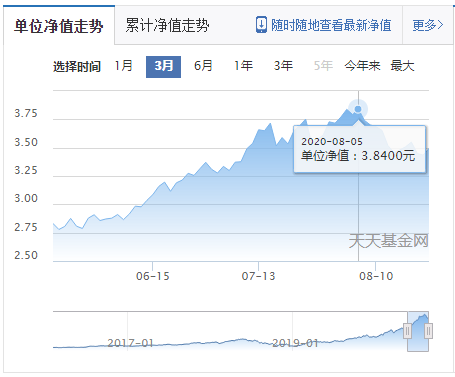Click the 2.50 y-axis value
The height and width of the screenshot is (377, 455).
[x=26, y=255]
